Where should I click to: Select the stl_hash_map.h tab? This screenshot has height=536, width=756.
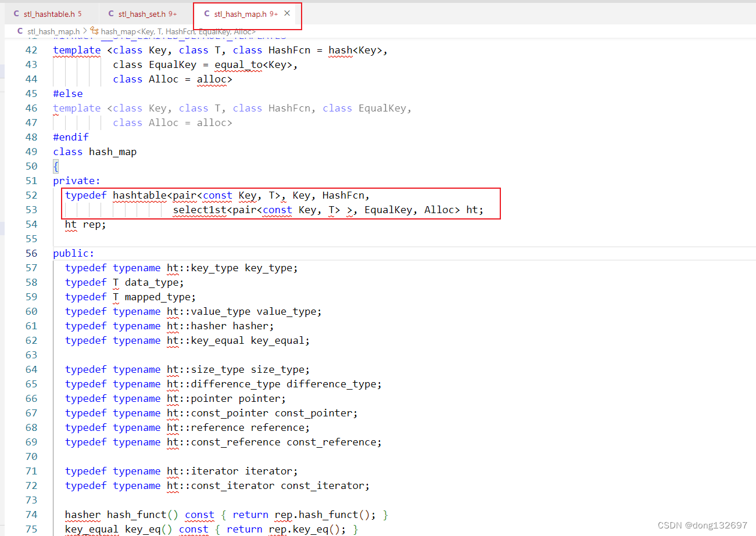pyautogui.click(x=240, y=13)
